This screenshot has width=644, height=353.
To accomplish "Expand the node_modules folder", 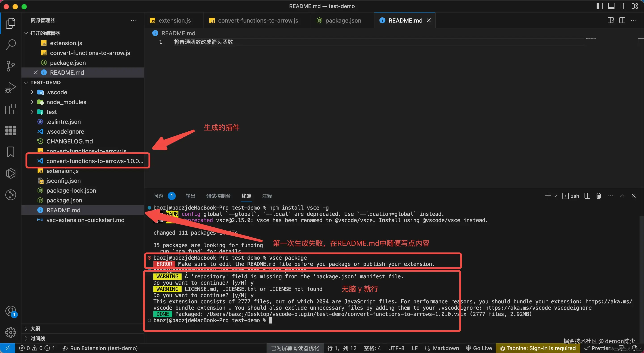I will tap(66, 102).
